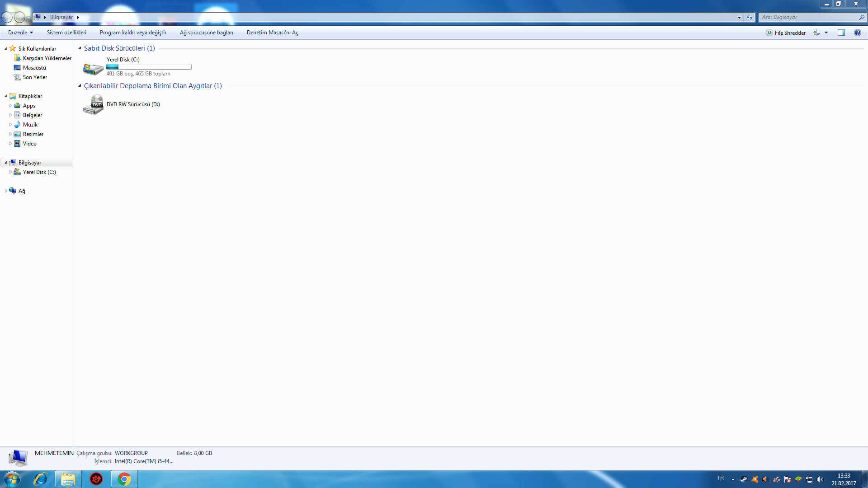The height and width of the screenshot is (488, 868).
Task: Open the Steam tray icon
Action: (744, 479)
